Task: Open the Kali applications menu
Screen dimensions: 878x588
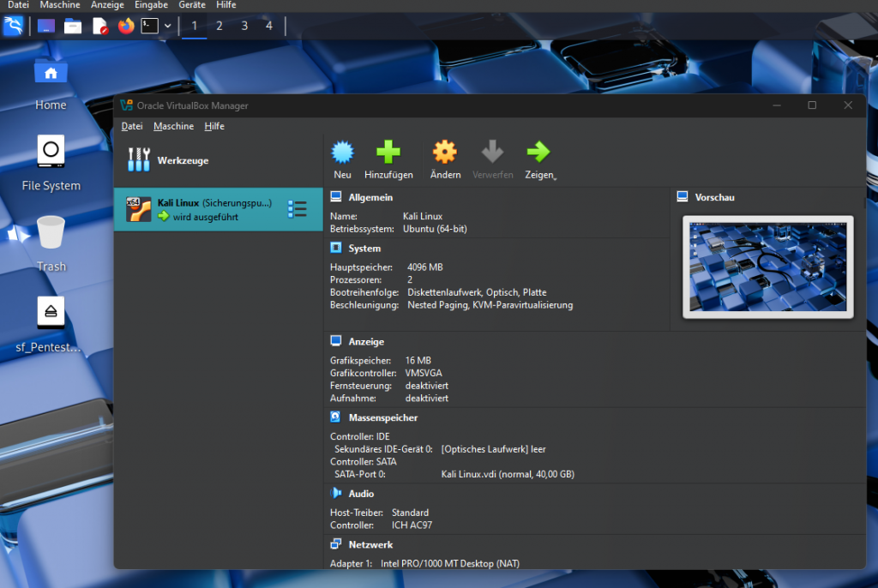Action: click(13, 26)
